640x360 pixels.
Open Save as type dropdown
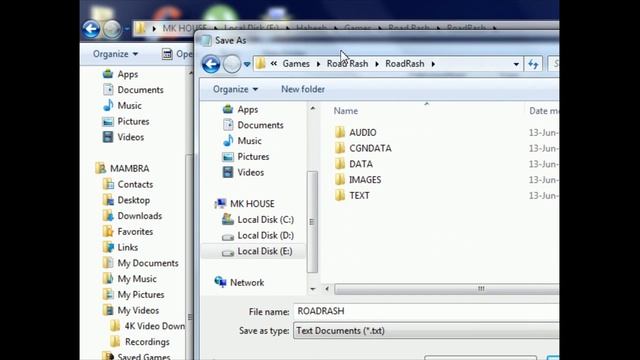pos(426,331)
